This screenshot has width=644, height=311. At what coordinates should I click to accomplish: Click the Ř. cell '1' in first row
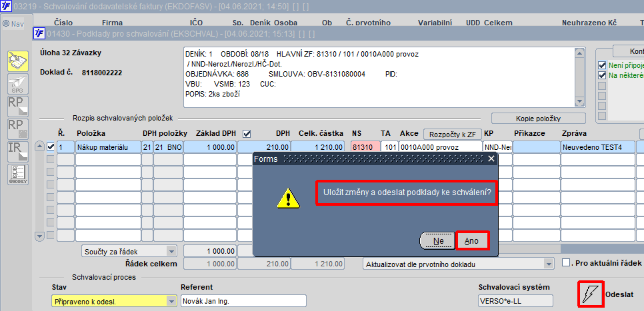(x=65, y=147)
